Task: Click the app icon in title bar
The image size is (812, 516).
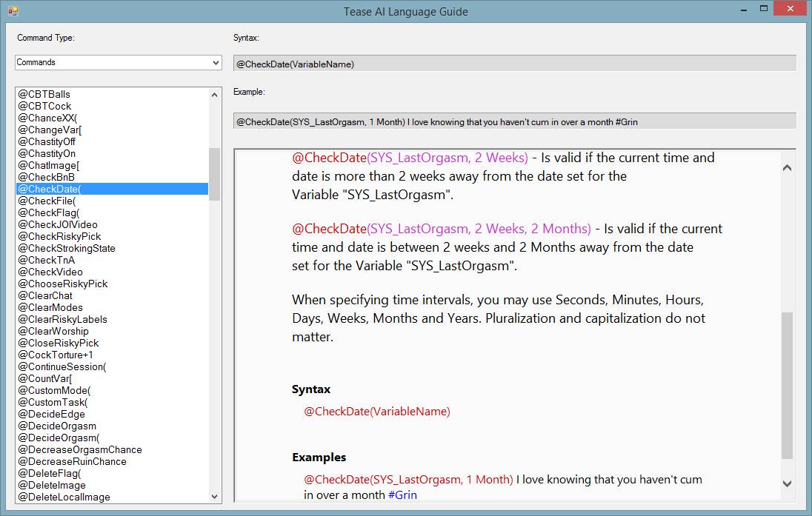Action: click(13, 11)
